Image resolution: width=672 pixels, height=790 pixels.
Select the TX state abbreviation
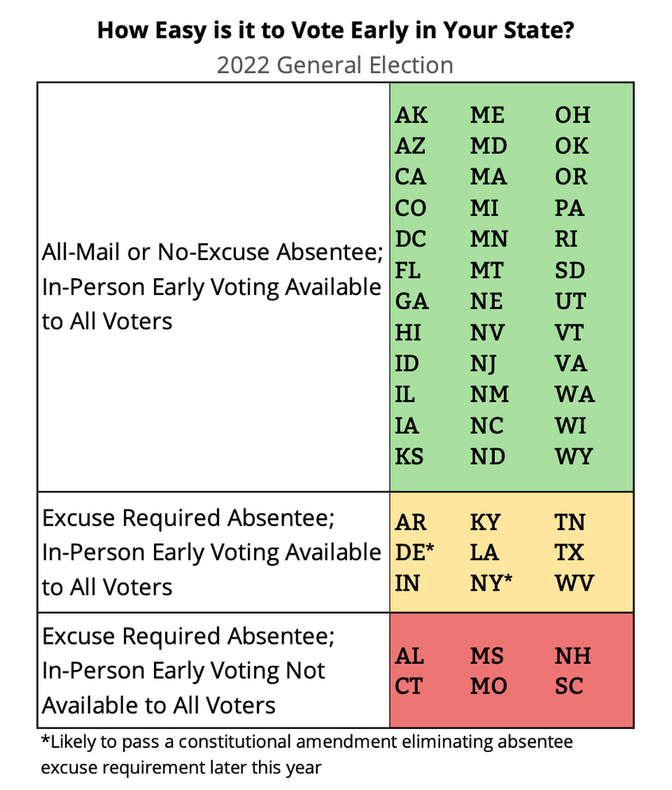pos(570,552)
